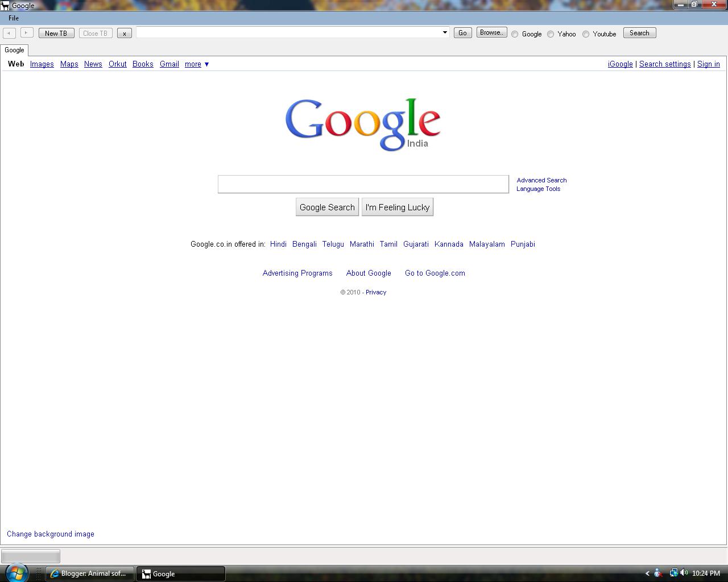This screenshot has height=582, width=728.
Task: Switch to Google taskbar window item
Action: tap(181, 573)
